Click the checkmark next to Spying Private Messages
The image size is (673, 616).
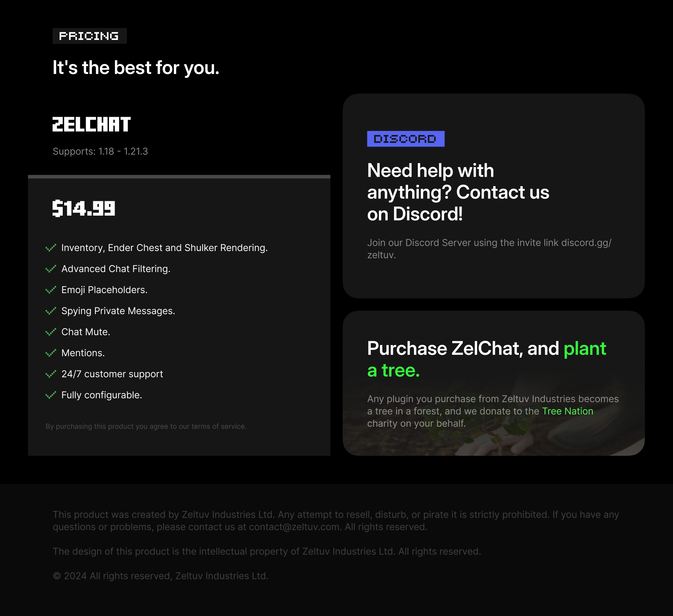tap(51, 311)
